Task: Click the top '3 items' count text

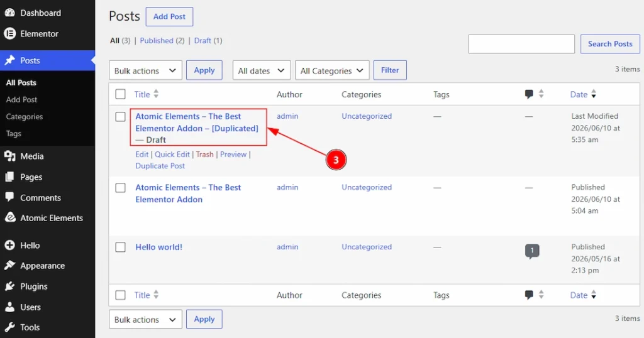Action: pyautogui.click(x=627, y=69)
